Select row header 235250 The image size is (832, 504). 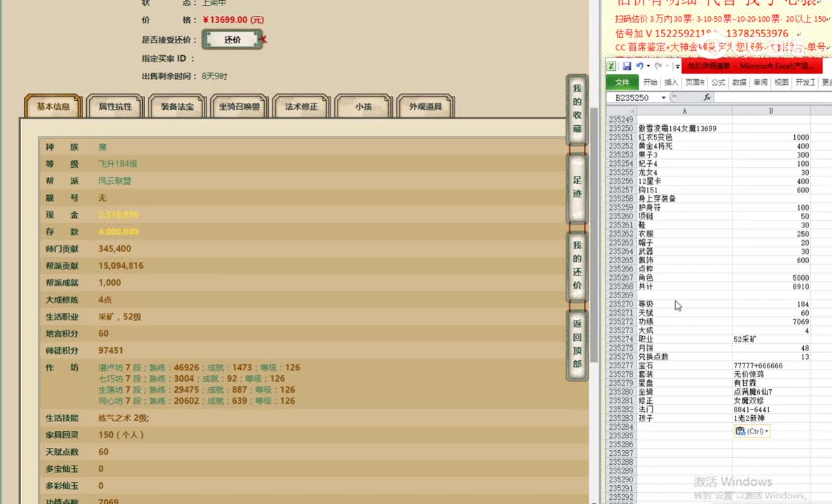pos(621,128)
